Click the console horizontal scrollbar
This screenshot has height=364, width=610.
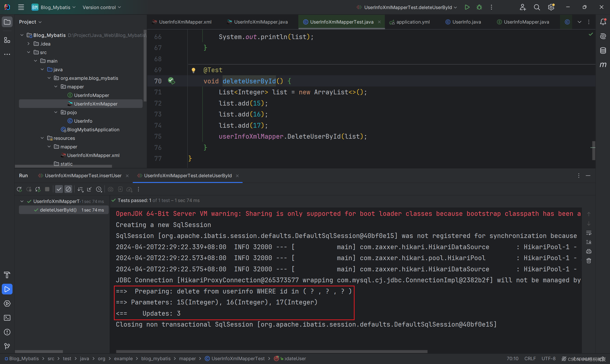point(271,351)
